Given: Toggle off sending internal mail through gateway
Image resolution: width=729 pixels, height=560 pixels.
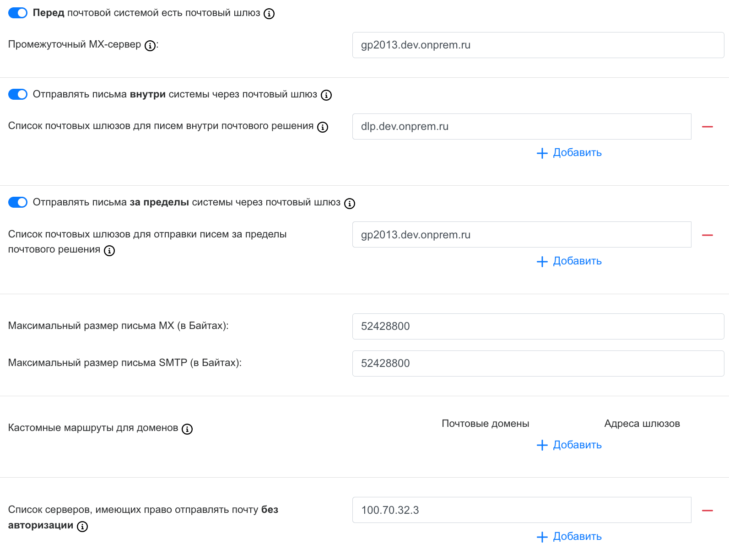Looking at the screenshot, I should [18, 94].
